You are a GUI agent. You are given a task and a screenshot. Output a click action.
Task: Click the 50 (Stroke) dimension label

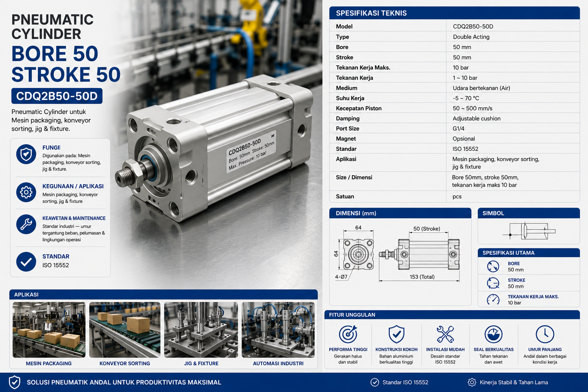(427, 229)
